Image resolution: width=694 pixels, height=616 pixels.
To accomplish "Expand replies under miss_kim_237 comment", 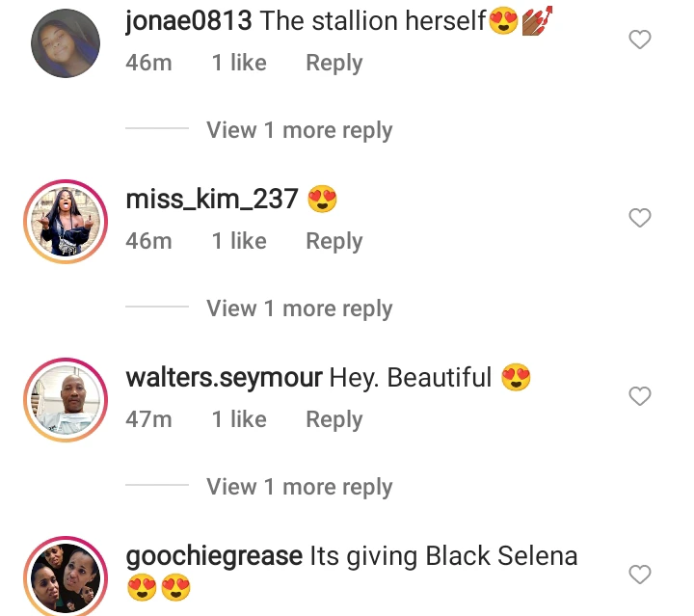I will (299, 308).
